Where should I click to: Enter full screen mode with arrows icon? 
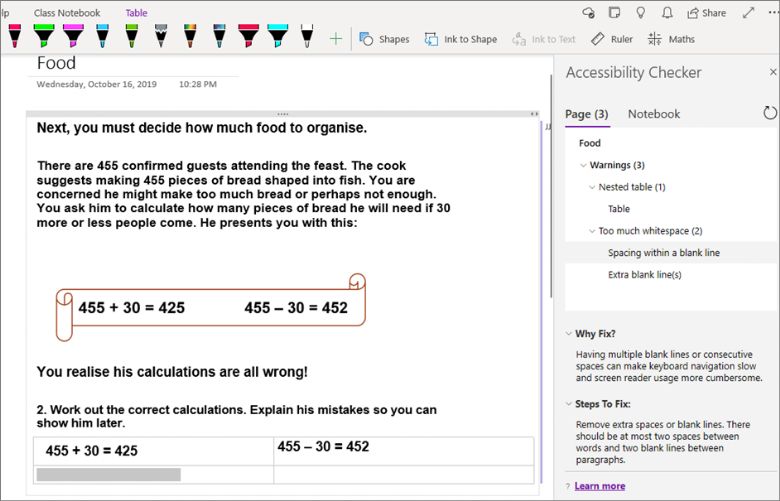(748, 12)
